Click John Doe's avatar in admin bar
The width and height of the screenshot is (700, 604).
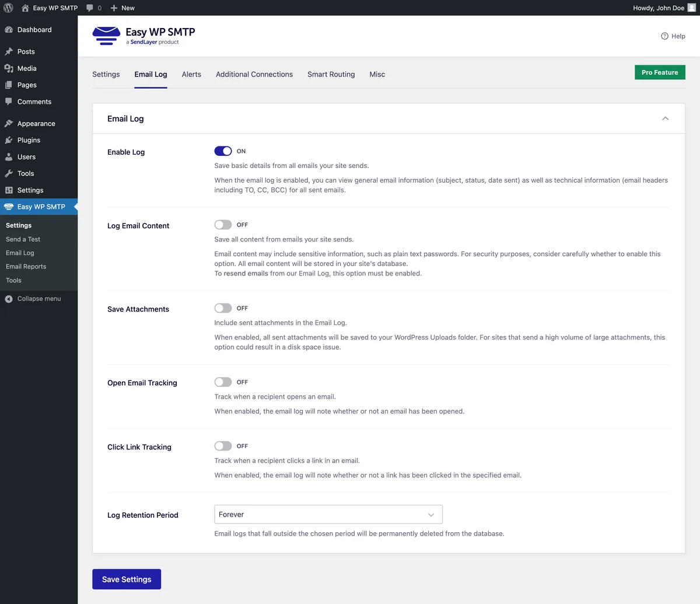tap(692, 8)
